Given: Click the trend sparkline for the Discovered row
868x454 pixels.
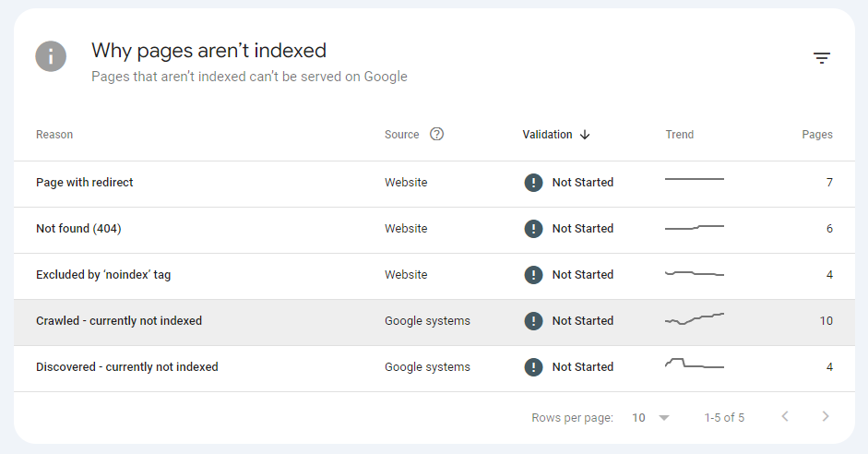Looking at the screenshot, I should [x=695, y=364].
